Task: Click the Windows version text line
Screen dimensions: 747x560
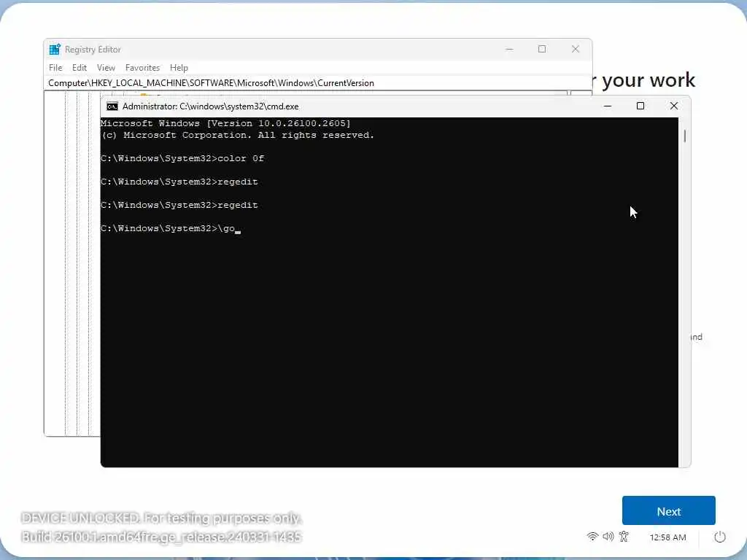Action: [225, 123]
